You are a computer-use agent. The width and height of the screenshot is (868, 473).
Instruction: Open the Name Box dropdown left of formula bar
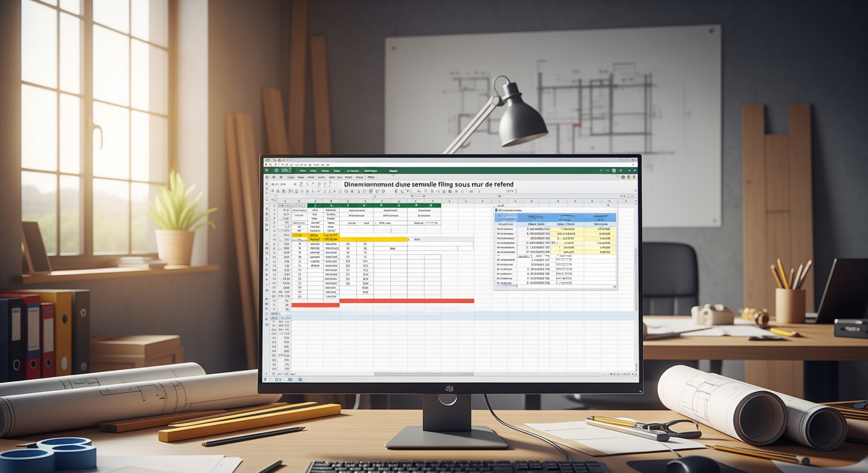pos(275,196)
